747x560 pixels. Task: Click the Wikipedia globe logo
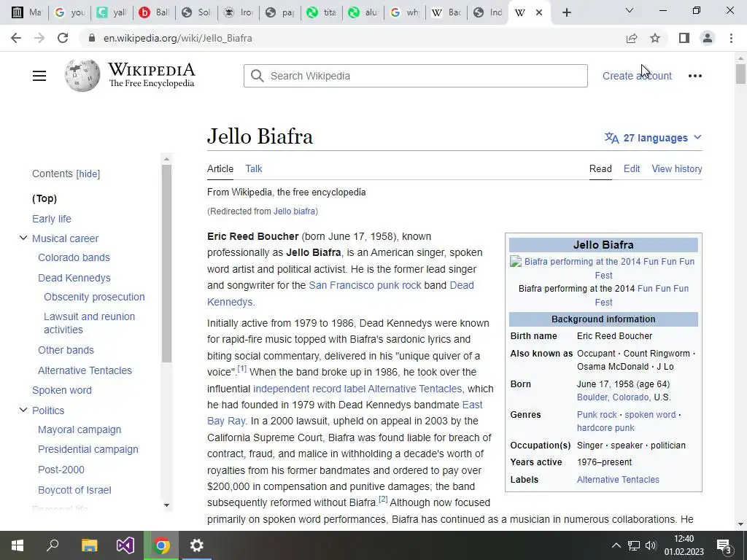tap(82, 75)
